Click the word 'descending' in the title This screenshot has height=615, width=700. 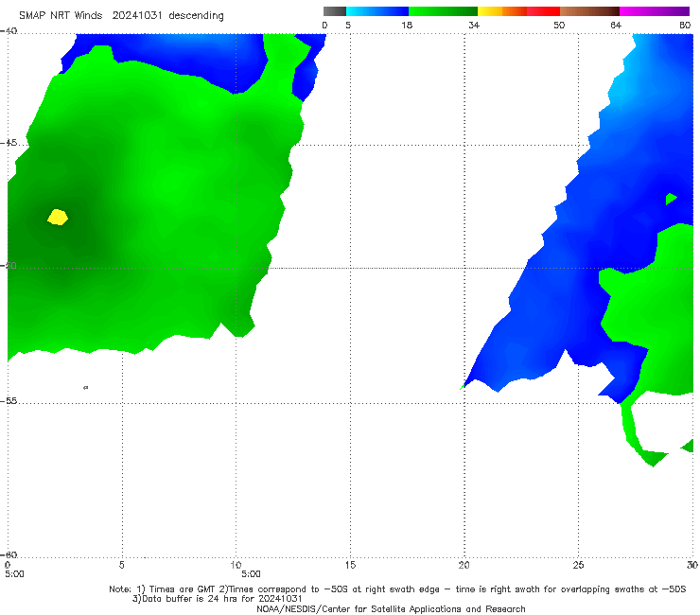pos(196,16)
